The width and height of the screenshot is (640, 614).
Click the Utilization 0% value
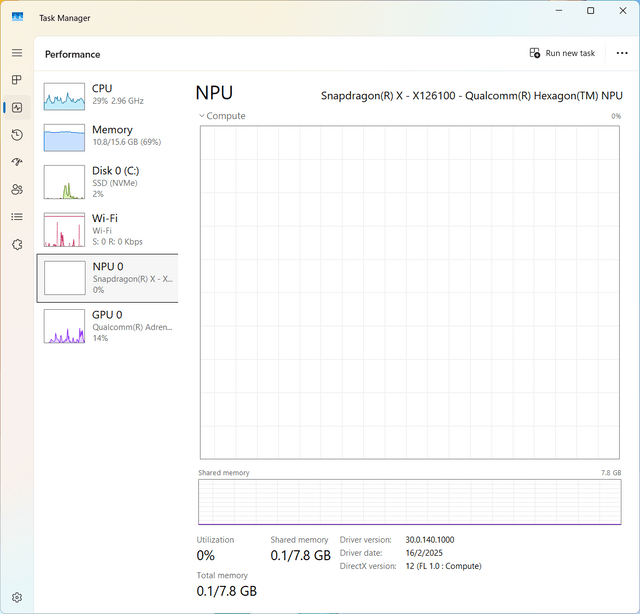(205, 555)
